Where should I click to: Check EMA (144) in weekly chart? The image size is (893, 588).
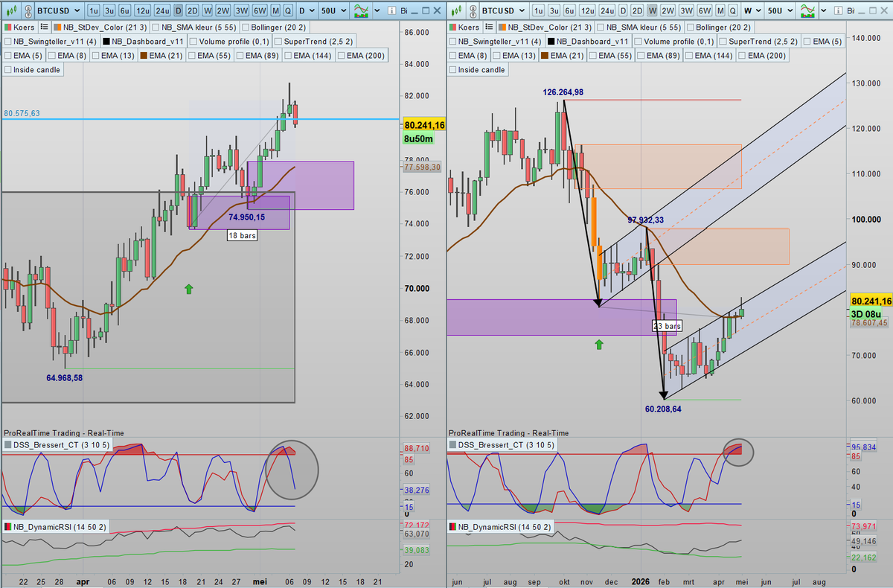(689, 56)
